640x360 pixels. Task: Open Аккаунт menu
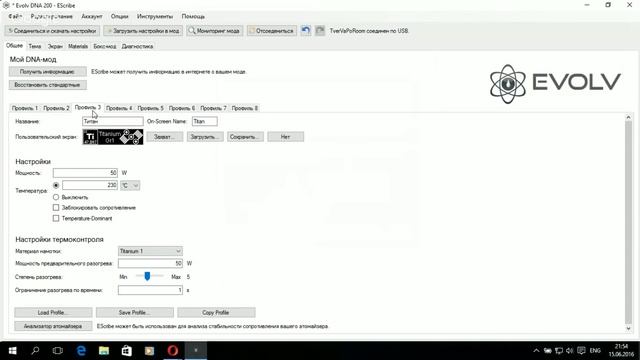[x=91, y=16]
